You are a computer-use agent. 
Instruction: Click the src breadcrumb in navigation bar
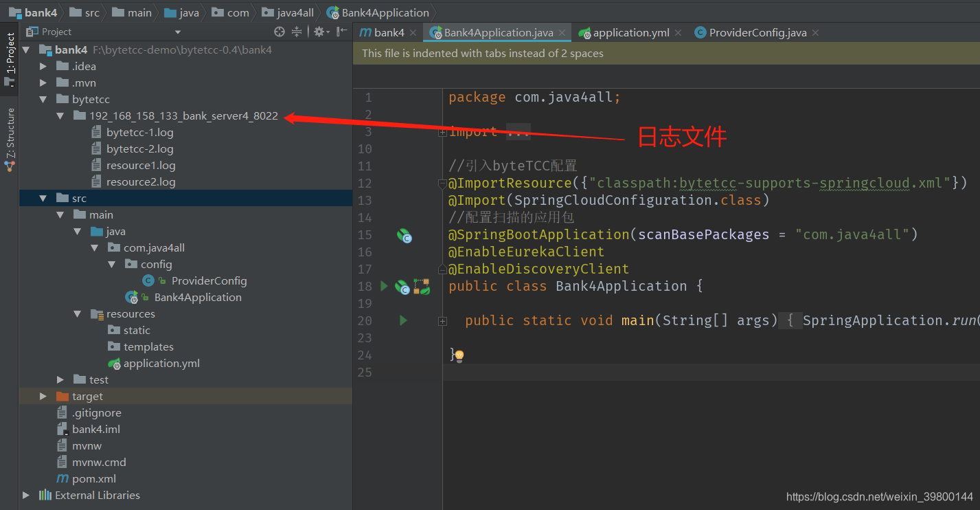click(x=86, y=12)
